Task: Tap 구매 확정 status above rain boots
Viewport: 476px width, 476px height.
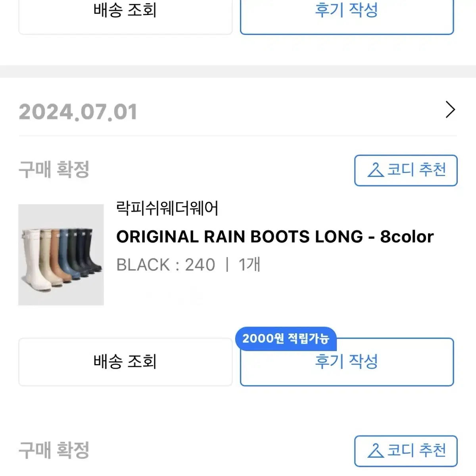Action: point(54,170)
